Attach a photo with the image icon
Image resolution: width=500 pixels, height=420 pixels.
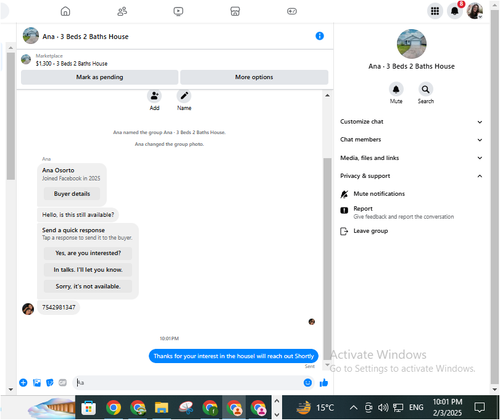point(37,383)
